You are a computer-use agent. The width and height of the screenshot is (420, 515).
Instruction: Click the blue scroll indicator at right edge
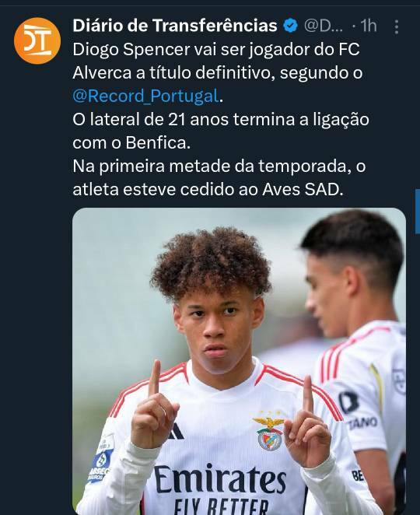point(418,211)
